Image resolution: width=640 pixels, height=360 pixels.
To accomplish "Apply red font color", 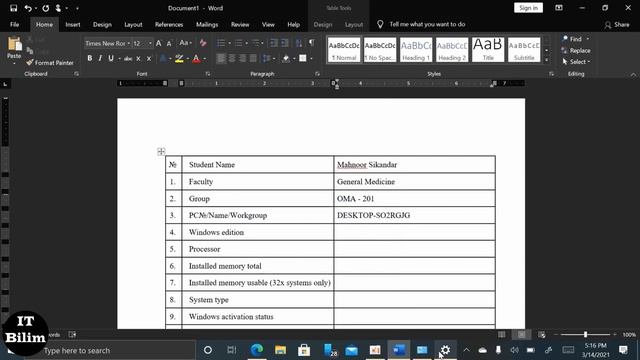I will [x=196, y=59].
